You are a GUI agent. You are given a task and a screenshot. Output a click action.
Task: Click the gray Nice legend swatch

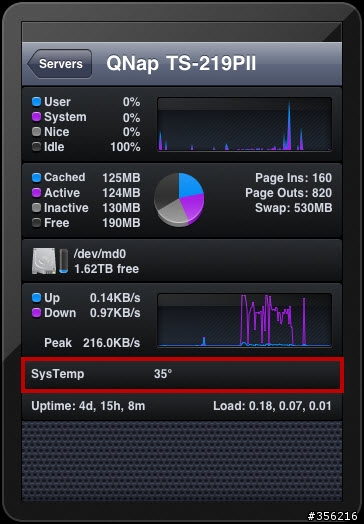(36, 132)
